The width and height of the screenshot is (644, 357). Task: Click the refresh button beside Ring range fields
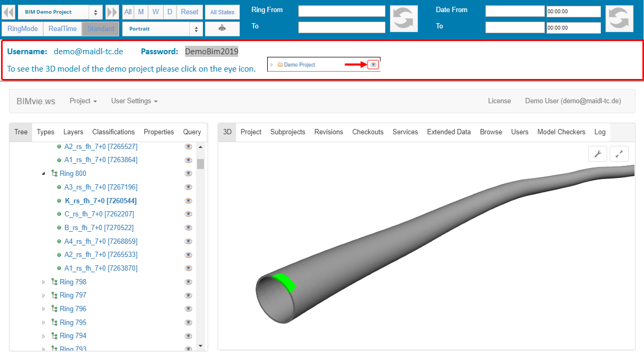(404, 18)
